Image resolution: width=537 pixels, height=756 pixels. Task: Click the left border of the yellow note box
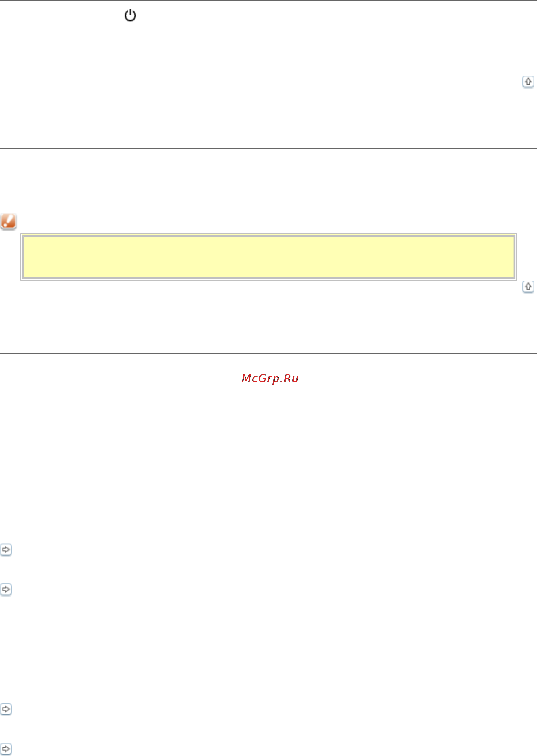click(22, 257)
